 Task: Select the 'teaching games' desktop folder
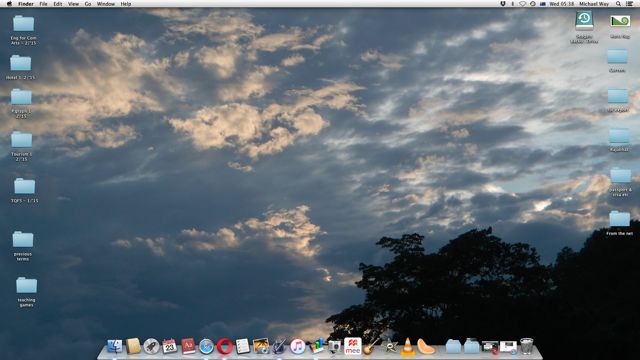27,285
